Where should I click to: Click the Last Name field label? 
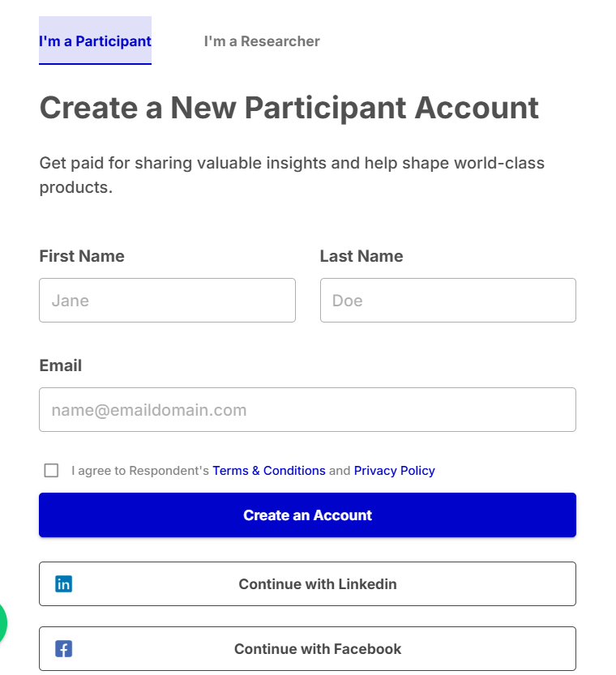point(361,256)
